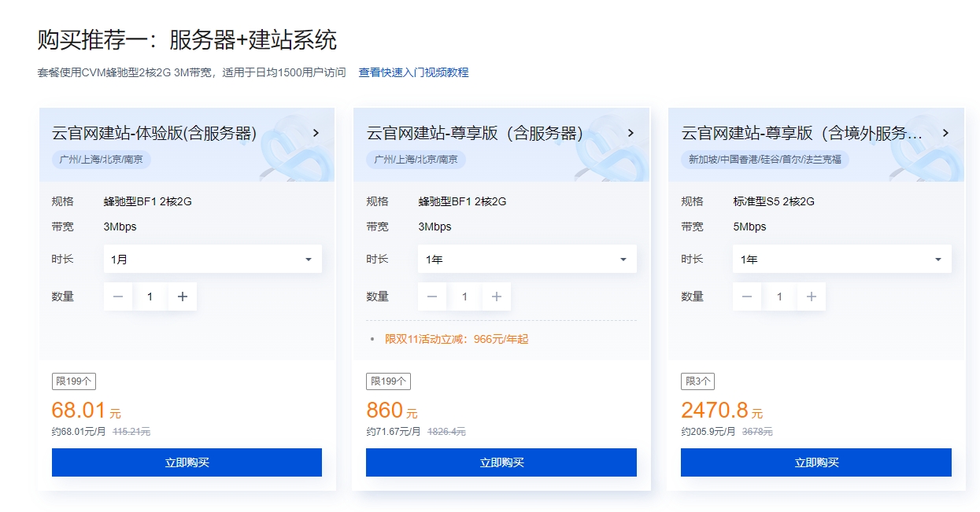Open the 云官网建站-体验版 card detail arrow
The height and width of the screenshot is (512, 980).
[x=316, y=134]
